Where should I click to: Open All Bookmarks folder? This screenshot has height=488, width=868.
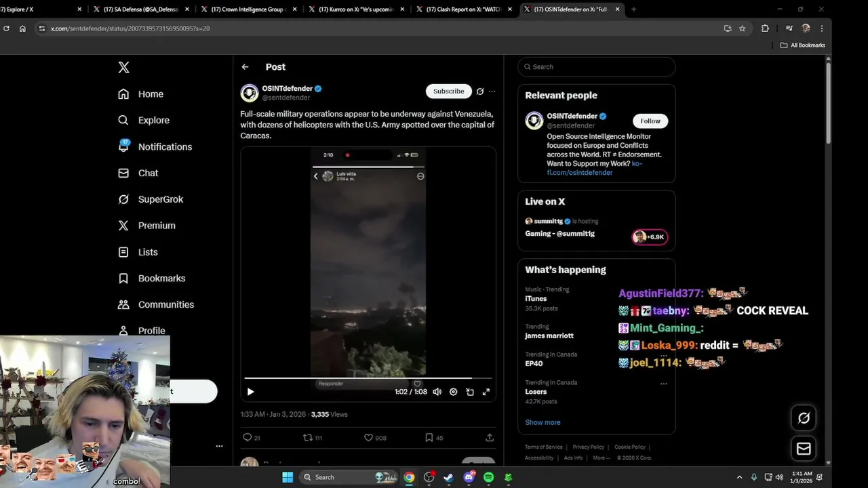pyautogui.click(x=802, y=45)
